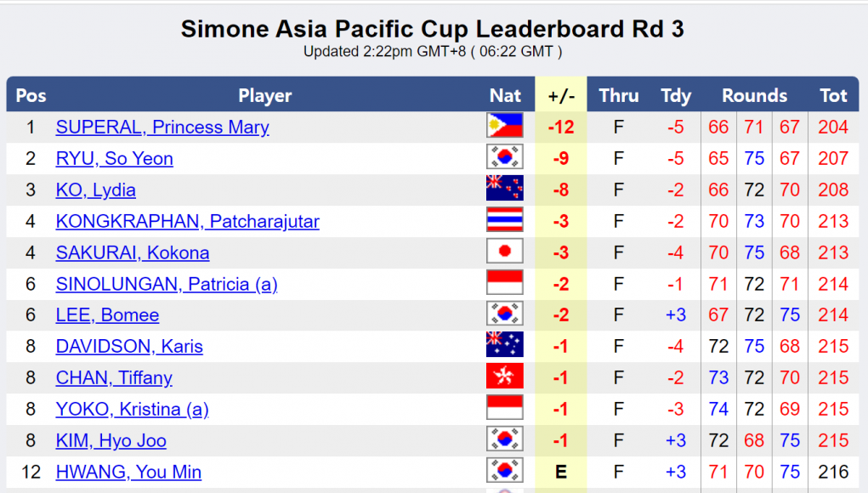
Task: Click Indonesia flag next to Sinolungan
Action: click(504, 284)
